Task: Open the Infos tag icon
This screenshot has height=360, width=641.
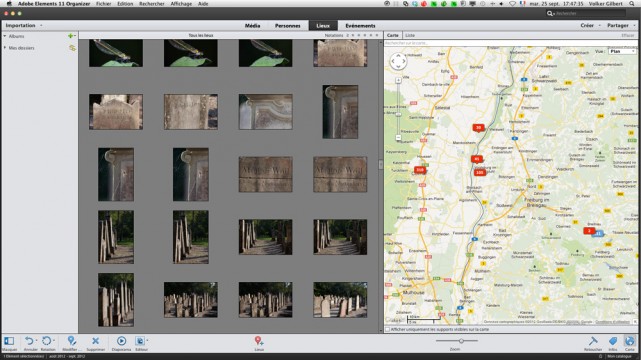Action: (613, 340)
